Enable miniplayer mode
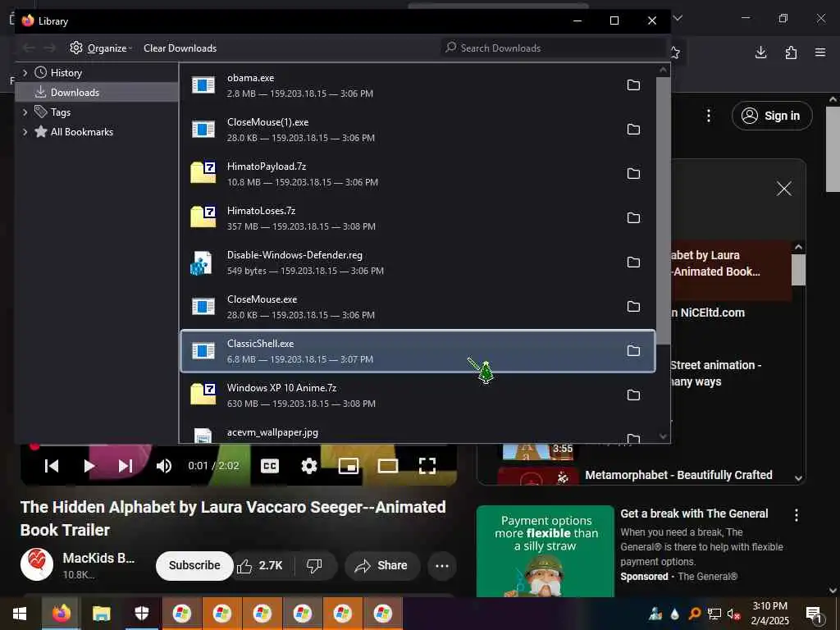The height and width of the screenshot is (630, 840). click(349, 466)
